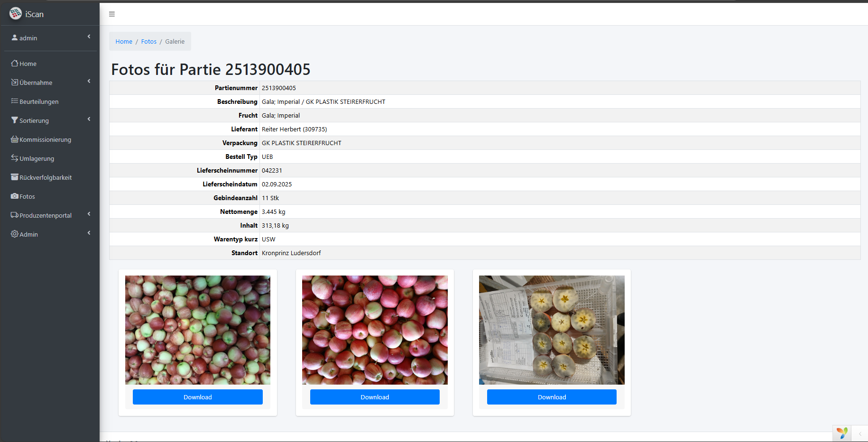The height and width of the screenshot is (442, 868).
Task: Click the chat widget arrow at bottom right
Action: click(x=860, y=433)
